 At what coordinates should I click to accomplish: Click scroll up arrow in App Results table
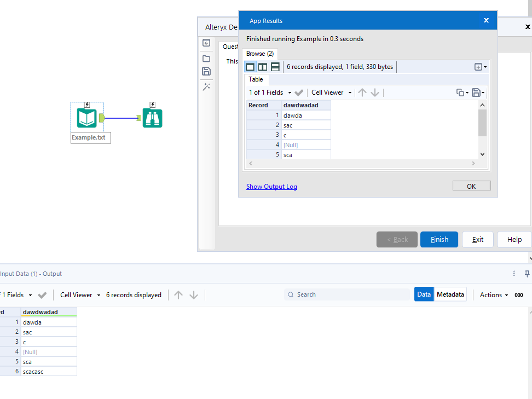[x=482, y=105]
